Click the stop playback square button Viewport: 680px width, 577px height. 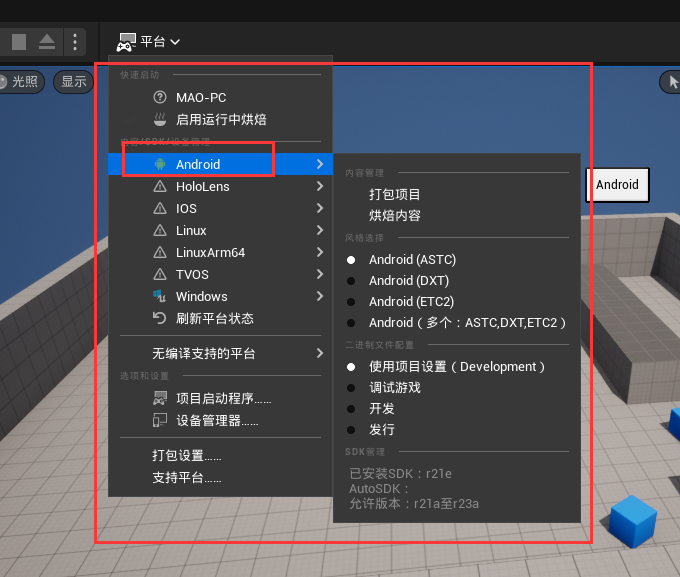point(19,42)
